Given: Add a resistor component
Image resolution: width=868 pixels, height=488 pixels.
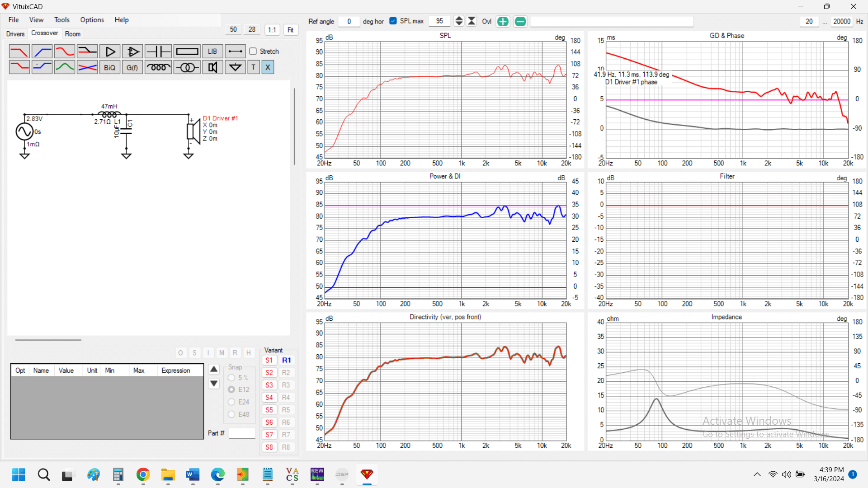Looking at the screenshot, I should 187,52.
